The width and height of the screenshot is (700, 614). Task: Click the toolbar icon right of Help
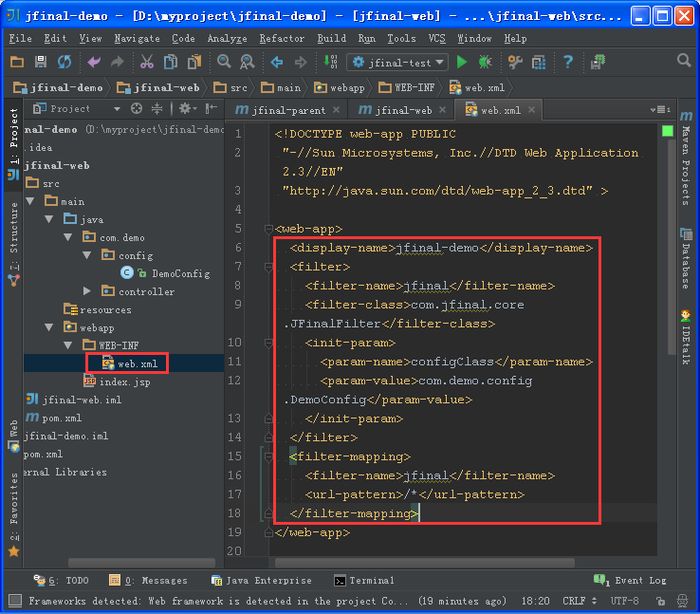(598, 62)
